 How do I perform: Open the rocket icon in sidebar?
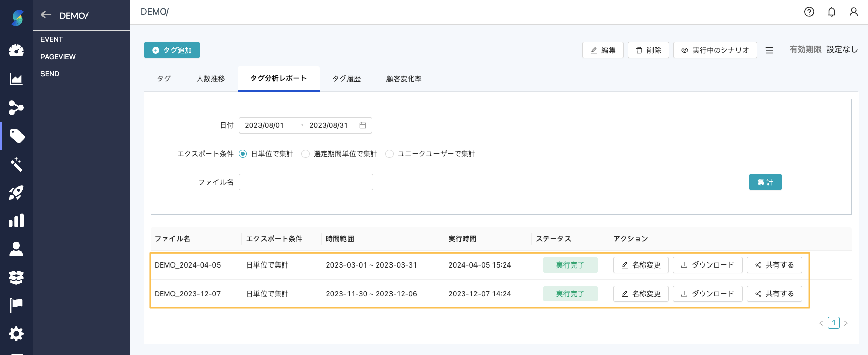(16, 193)
